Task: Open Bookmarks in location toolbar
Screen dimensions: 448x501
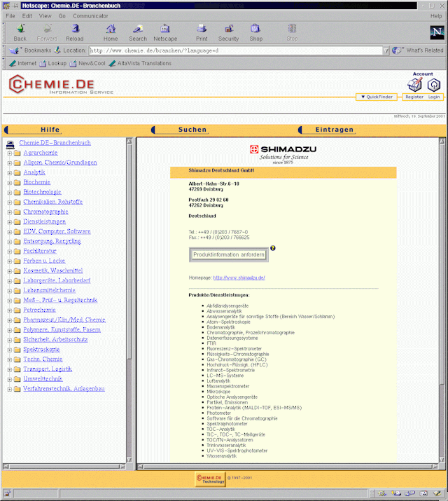Action: (x=30, y=50)
